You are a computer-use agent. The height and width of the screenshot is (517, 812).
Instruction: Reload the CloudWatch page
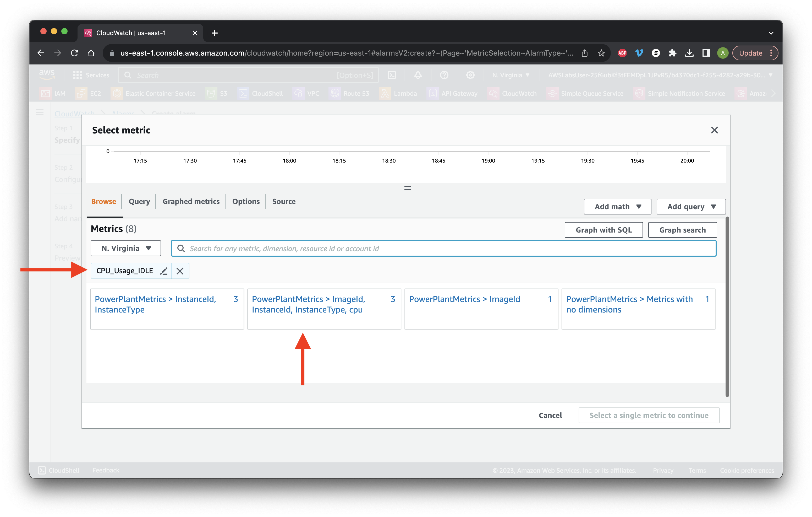(x=75, y=53)
